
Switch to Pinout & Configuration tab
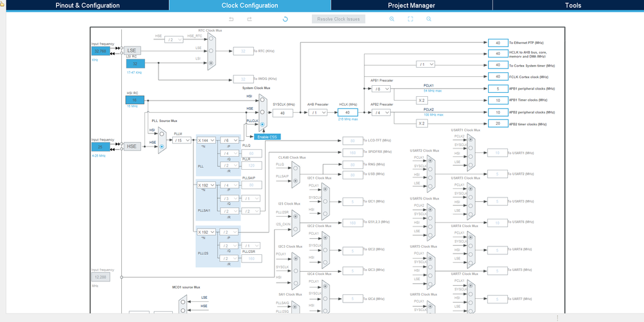pos(88,5)
